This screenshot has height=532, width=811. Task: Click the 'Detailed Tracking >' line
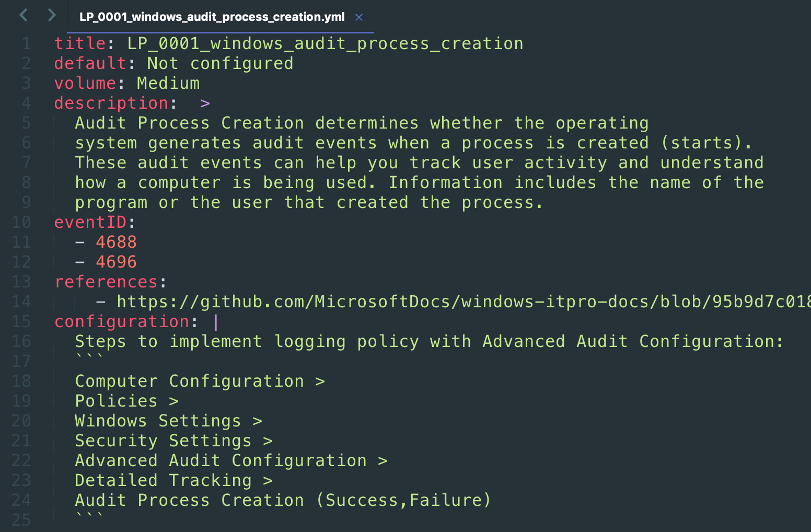pyautogui.click(x=173, y=481)
